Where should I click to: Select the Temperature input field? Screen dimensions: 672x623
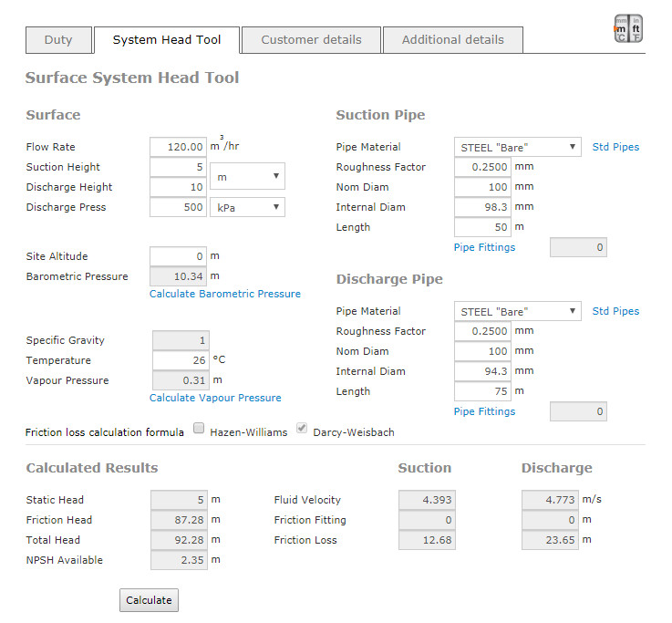coord(179,360)
